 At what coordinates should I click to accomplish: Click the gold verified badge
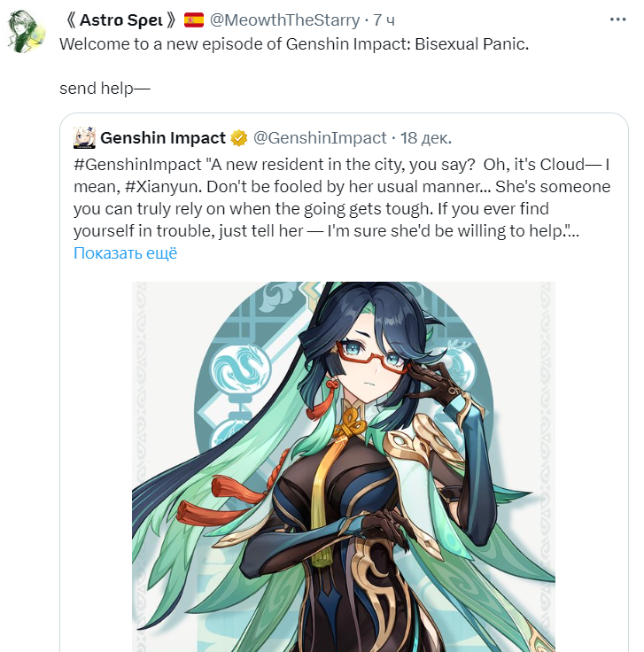(x=238, y=138)
